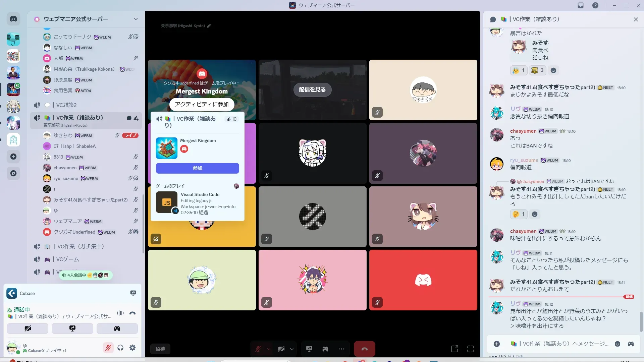644x362 pixels.
Task: Open camera options arrow in call controls
Action: coord(292,349)
